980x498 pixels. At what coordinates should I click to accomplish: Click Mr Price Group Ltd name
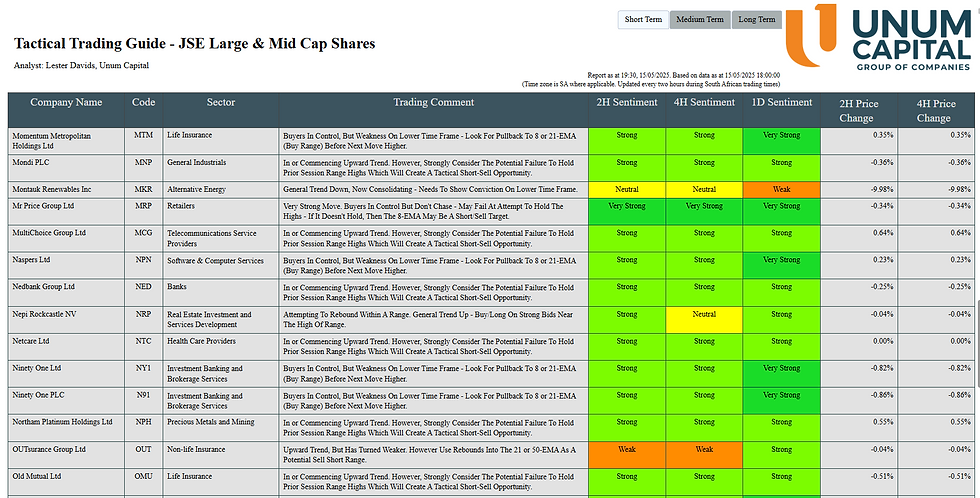[x=43, y=206]
